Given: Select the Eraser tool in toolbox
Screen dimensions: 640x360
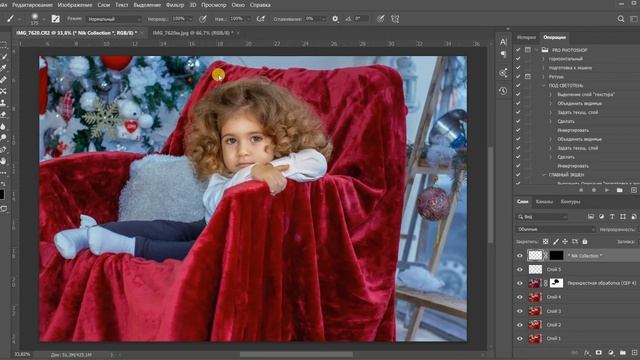Looking at the screenshot, I should click(x=4, y=114).
